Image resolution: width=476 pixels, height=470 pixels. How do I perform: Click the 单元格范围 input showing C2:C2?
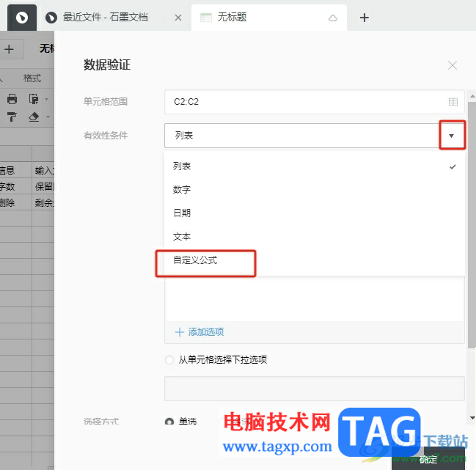point(315,102)
